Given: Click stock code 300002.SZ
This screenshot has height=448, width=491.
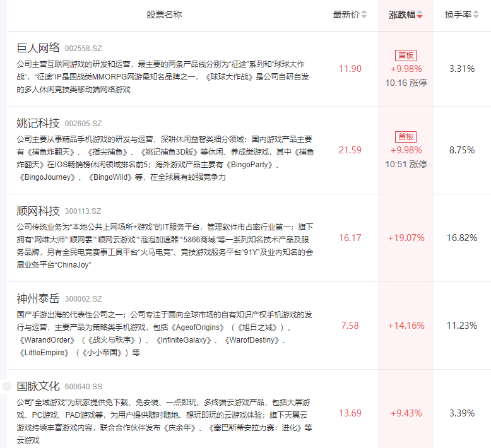Looking at the screenshot, I should click(83, 299).
